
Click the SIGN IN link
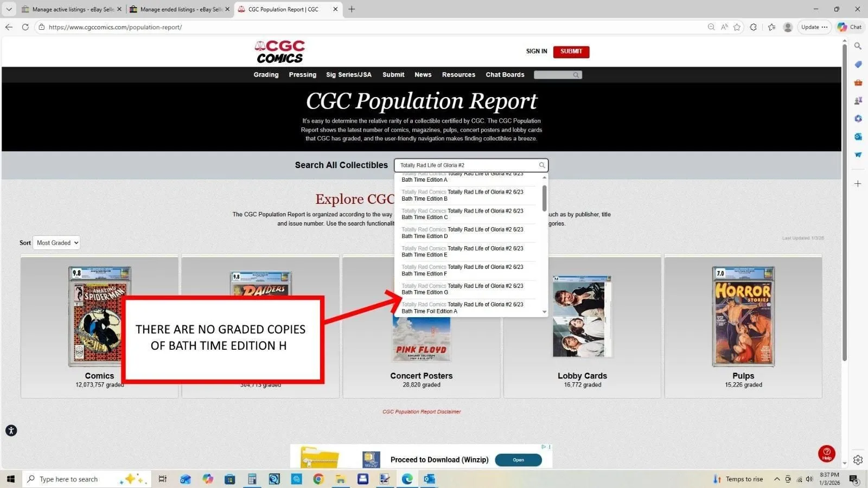tap(537, 52)
